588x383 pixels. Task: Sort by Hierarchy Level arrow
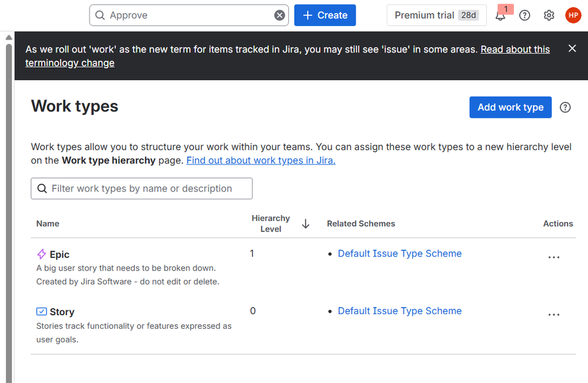[x=305, y=224]
